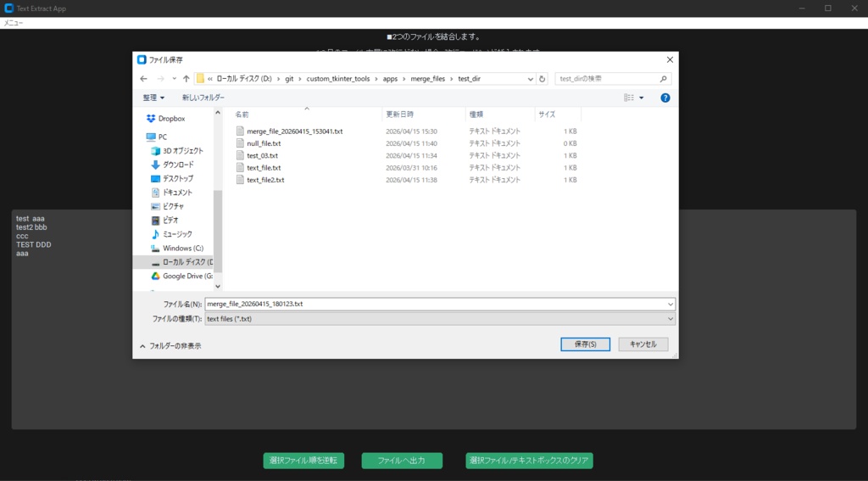This screenshot has height=481, width=868.
Task: Open the ビデオ folder
Action: tap(170, 220)
